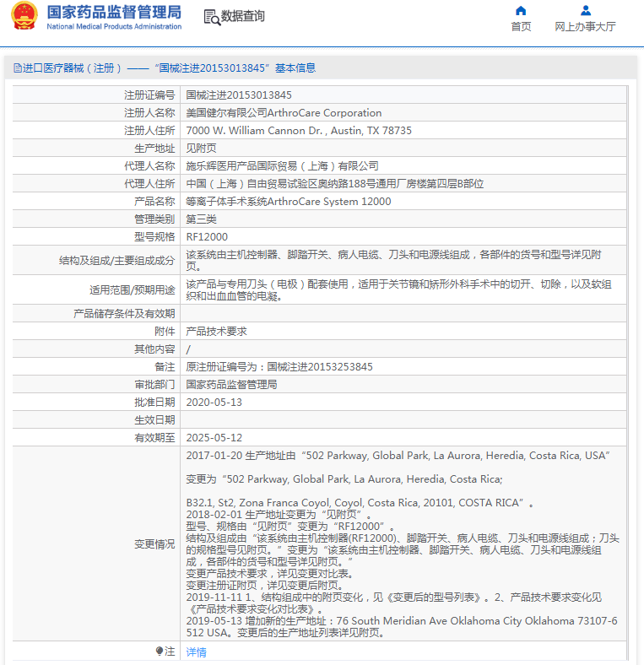
Task: Click 国家药品监督管理局 site title
Action: [114, 12]
